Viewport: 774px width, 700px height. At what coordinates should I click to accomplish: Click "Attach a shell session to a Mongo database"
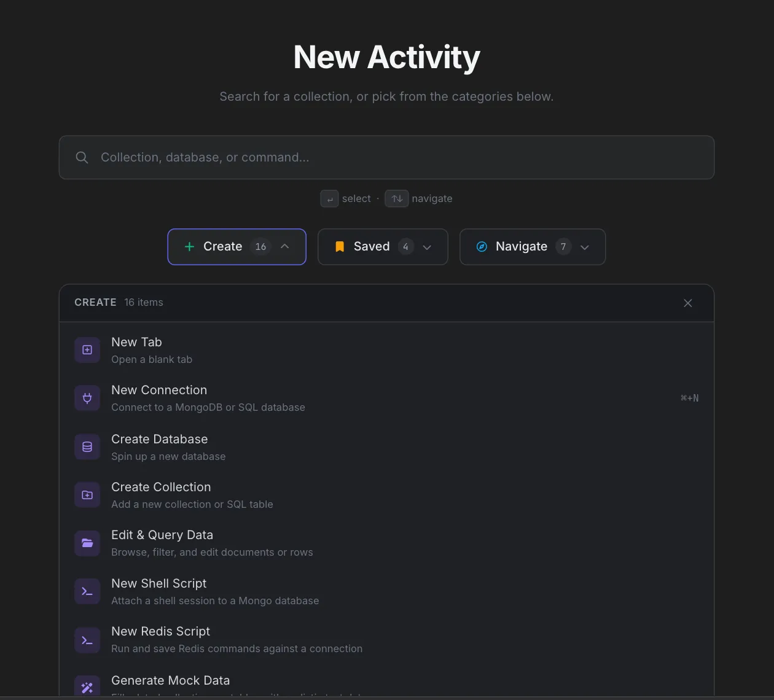[x=215, y=601]
